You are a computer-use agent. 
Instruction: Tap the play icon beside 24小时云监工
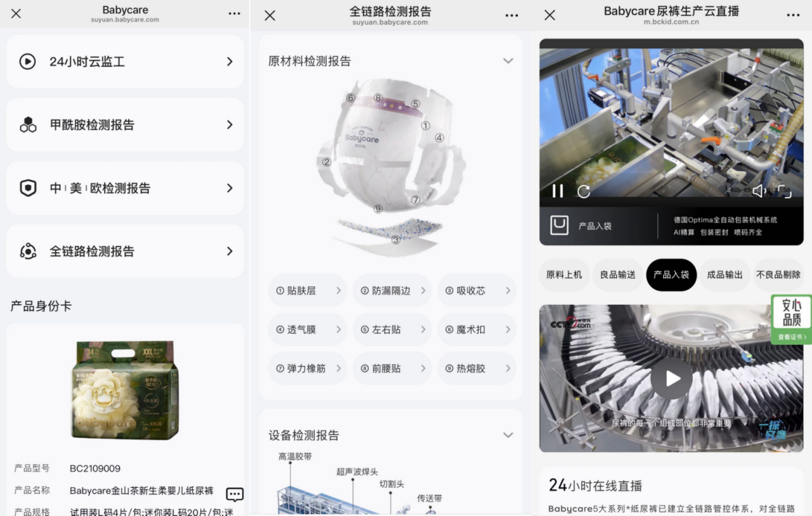[28, 62]
